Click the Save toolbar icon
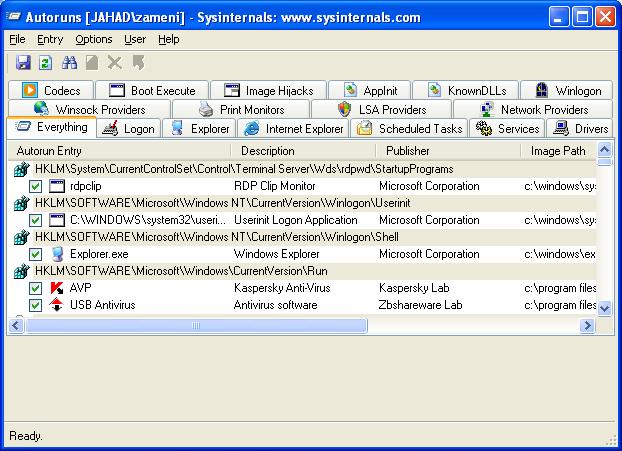Screen dimensions: 622x451 [x=23, y=63]
